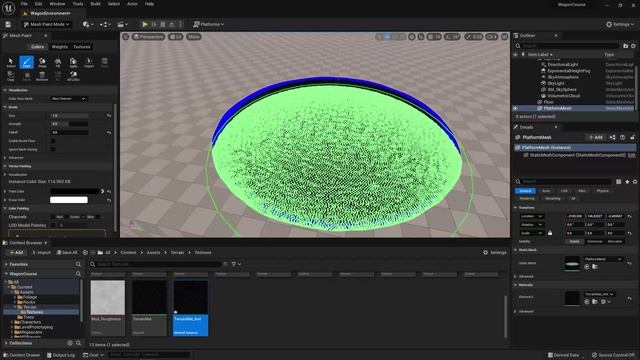Collapse the Brush section
Viewport: 640px width, 360px height.
[x=5, y=107]
